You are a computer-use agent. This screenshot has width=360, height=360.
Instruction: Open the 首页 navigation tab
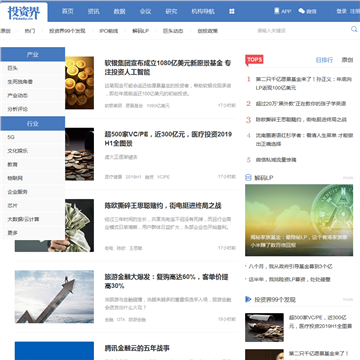(x=68, y=11)
